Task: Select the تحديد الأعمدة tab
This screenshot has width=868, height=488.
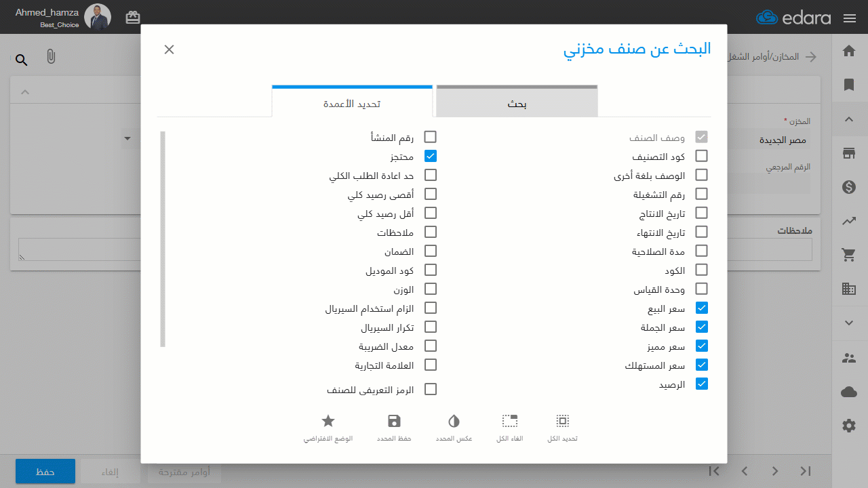Action: point(352,102)
